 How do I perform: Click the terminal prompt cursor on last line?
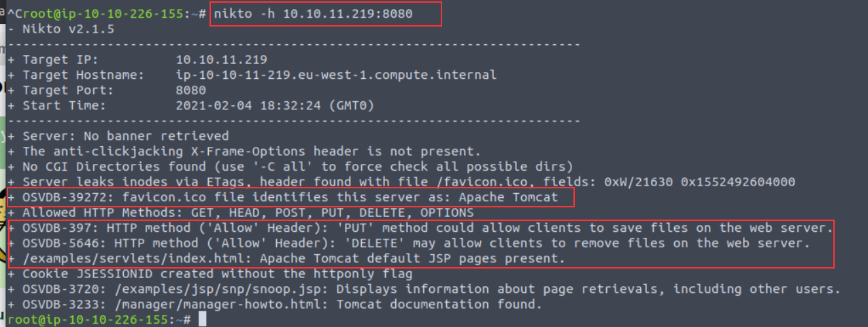click(x=201, y=319)
